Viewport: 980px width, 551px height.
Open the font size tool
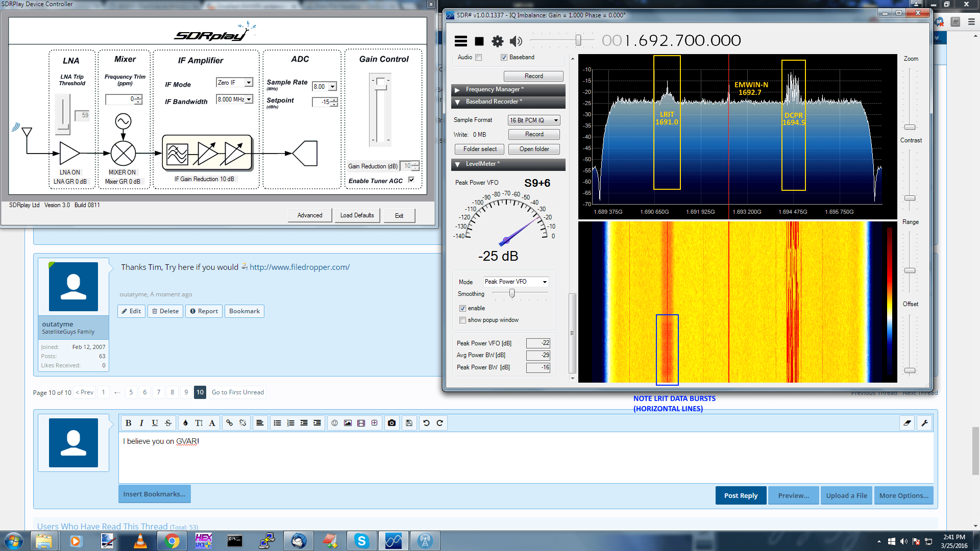(199, 423)
